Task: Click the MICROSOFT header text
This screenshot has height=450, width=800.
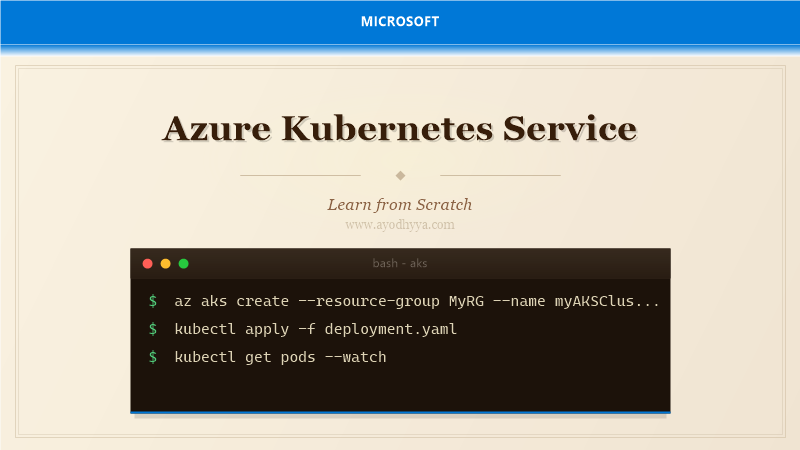Action: [x=400, y=21]
